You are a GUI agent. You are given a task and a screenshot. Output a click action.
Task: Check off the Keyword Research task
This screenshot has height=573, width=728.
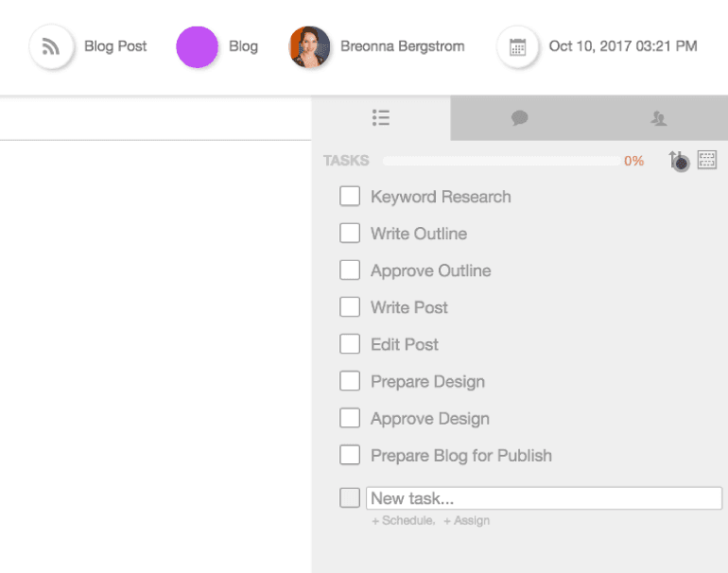click(x=350, y=197)
